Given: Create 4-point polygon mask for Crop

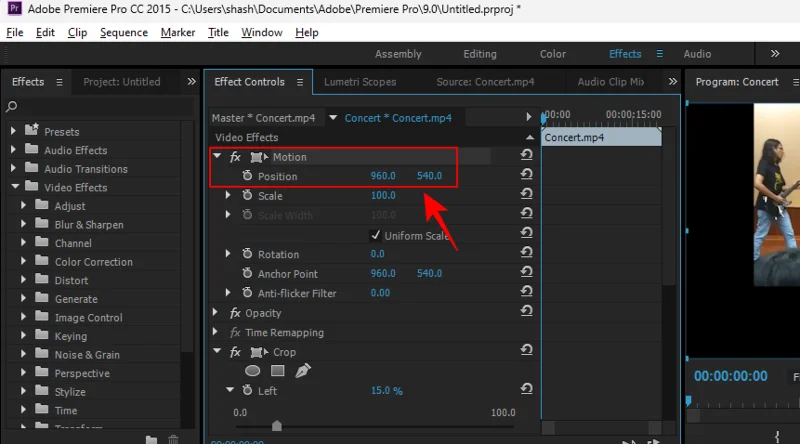Looking at the screenshot, I should point(278,371).
